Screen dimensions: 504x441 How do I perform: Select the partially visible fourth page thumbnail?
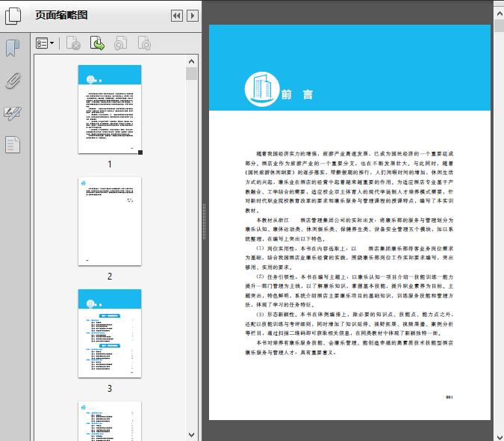110,421
